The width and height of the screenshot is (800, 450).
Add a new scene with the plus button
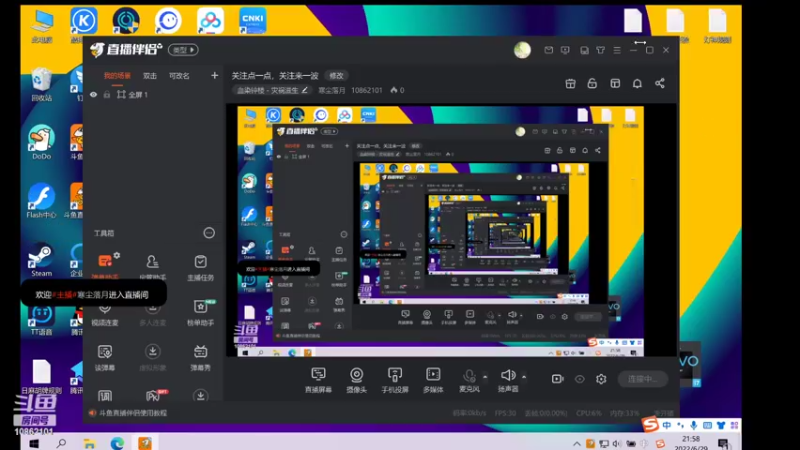point(214,76)
